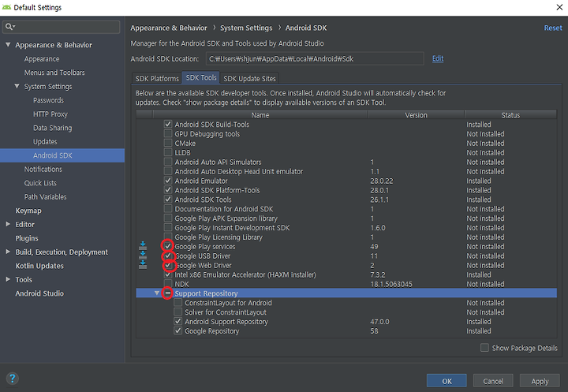Open Plugins settings
This screenshot has width=568, height=392.
point(27,238)
